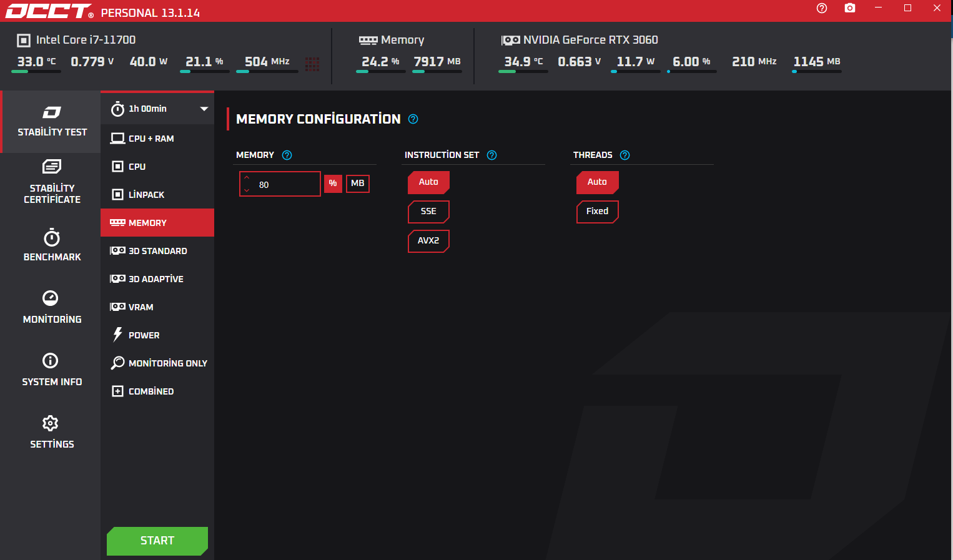Click the GPU power 11.7 W reading
Screen dimensions: 953x560
(x=636, y=62)
